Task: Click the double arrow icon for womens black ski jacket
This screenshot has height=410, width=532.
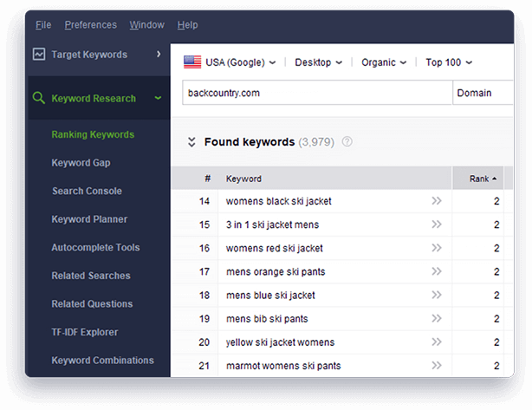Action: pos(437,201)
